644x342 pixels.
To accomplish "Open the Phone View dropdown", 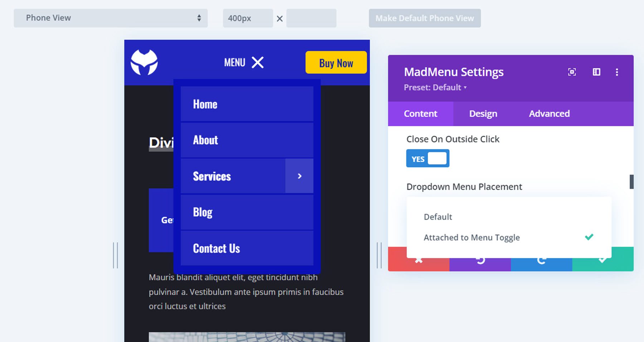I will (110, 18).
